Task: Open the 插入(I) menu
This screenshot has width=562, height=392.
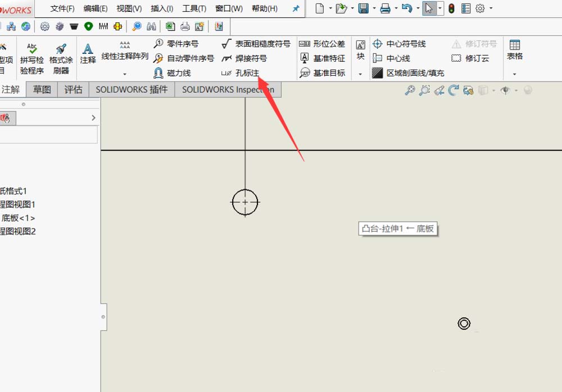Action: coord(162,8)
